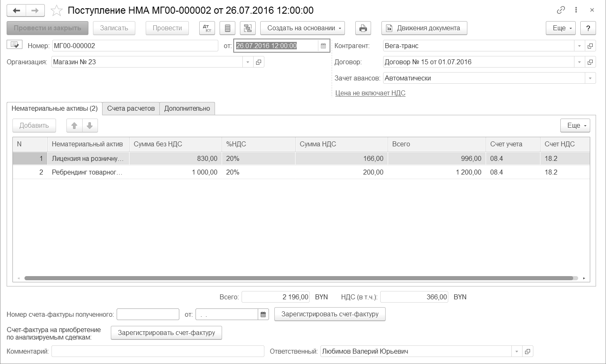
Task: Click the 166,00 VAT amount cell
Action: pos(341,159)
